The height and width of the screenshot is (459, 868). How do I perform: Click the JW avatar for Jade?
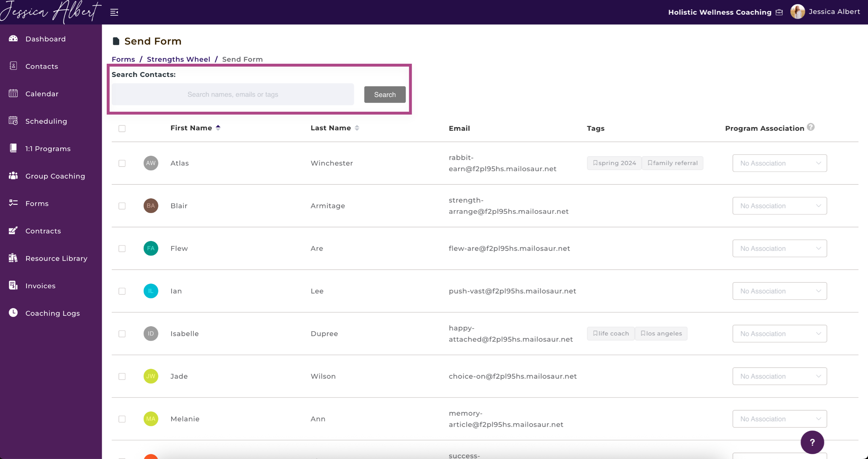(x=151, y=376)
